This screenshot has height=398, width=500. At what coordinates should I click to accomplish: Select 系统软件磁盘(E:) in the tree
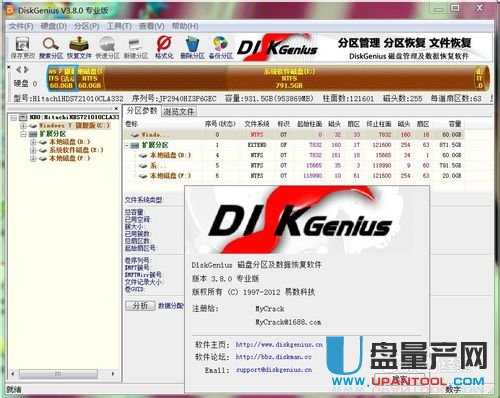point(76,150)
